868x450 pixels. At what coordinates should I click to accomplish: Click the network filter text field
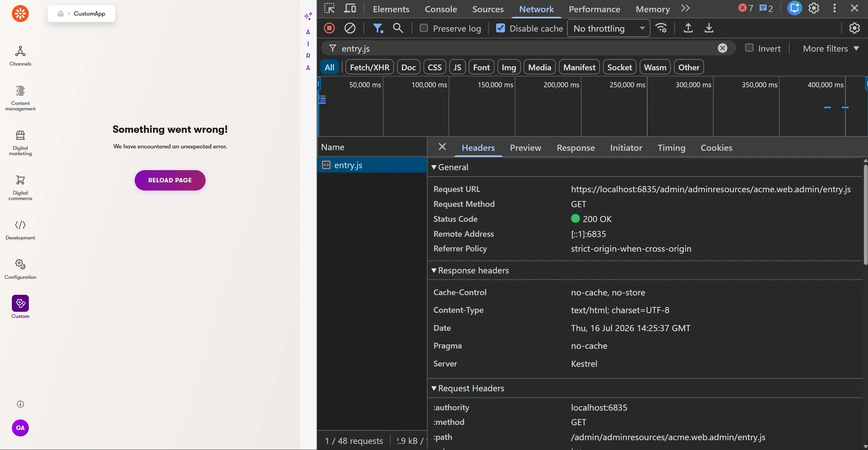[x=528, y=48]
